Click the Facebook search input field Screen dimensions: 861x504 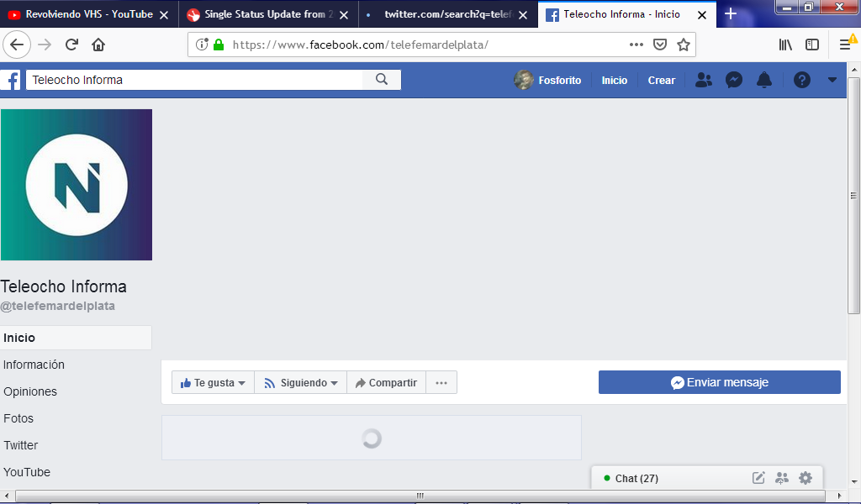tap(194, 80)
